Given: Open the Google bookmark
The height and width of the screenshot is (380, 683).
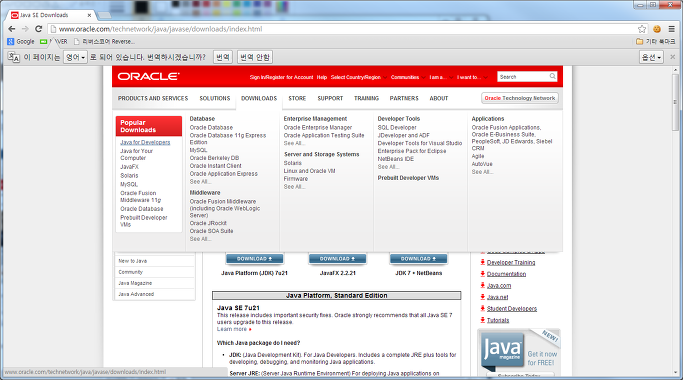Looking at the screenshot, I should point(21,41).
